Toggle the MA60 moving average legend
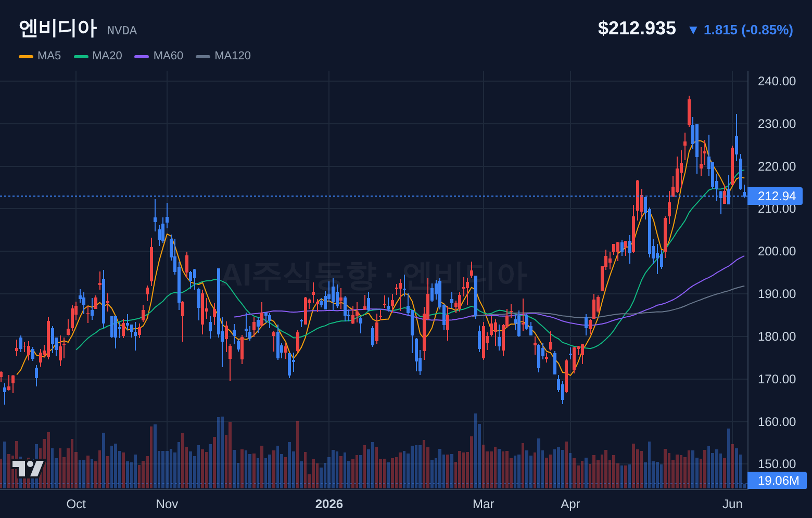This screenshot has height=518, width=812. pos(159,56)
